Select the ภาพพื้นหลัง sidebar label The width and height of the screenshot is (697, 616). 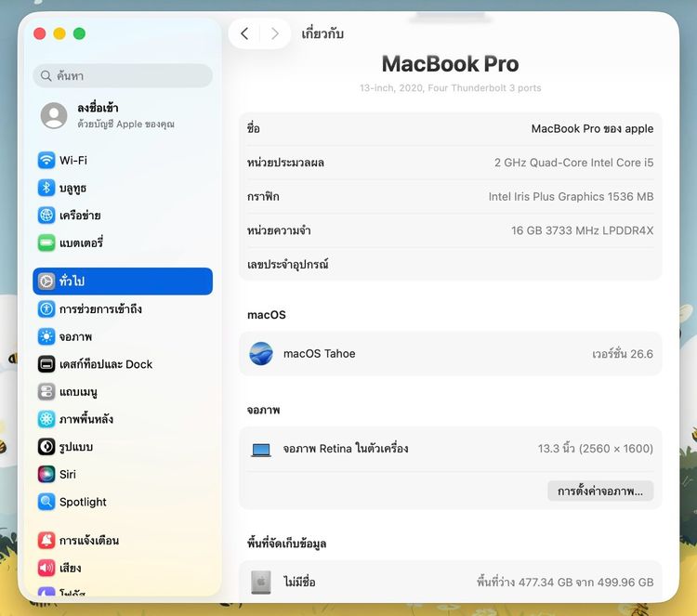(86, 419)
